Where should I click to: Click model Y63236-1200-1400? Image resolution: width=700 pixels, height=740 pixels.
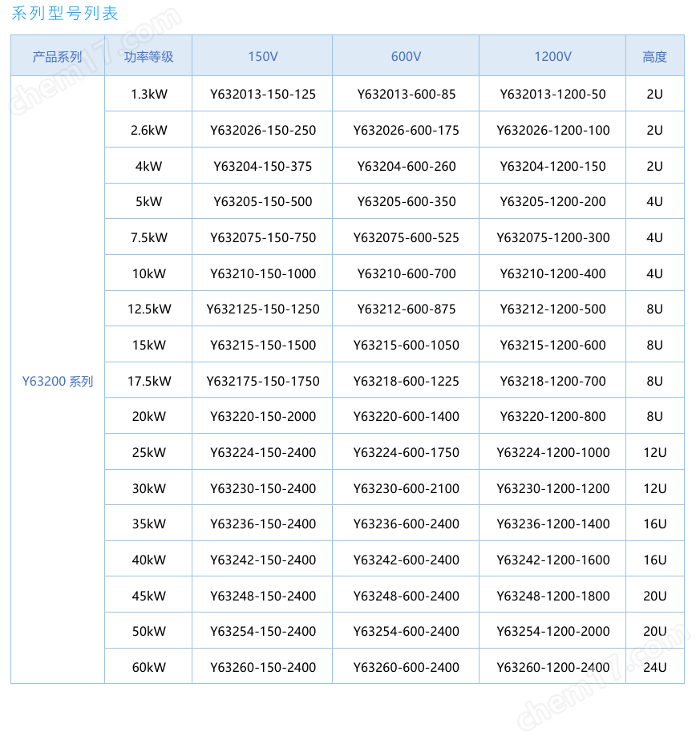point(552,524)
